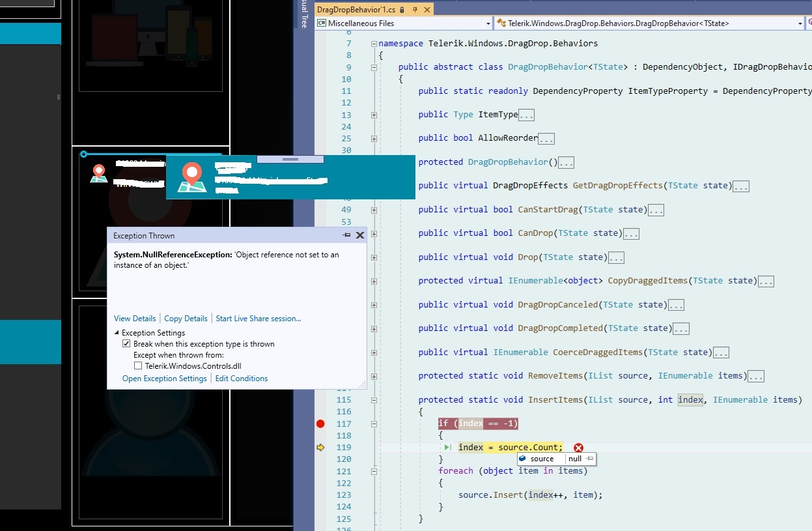The image size is (812, 531).
Task: Open the Miscellaneous Files project dropdown
Action: pyautogui.click(x=488, y=23)
